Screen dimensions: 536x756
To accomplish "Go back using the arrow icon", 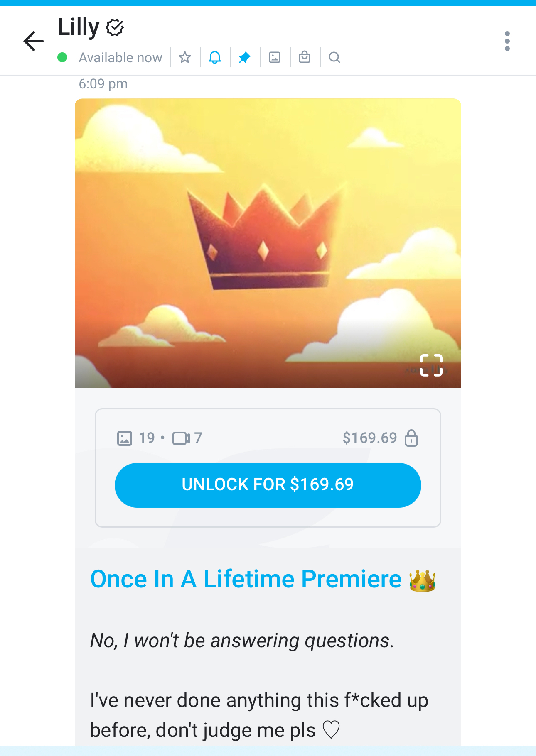I will point(33,41).
